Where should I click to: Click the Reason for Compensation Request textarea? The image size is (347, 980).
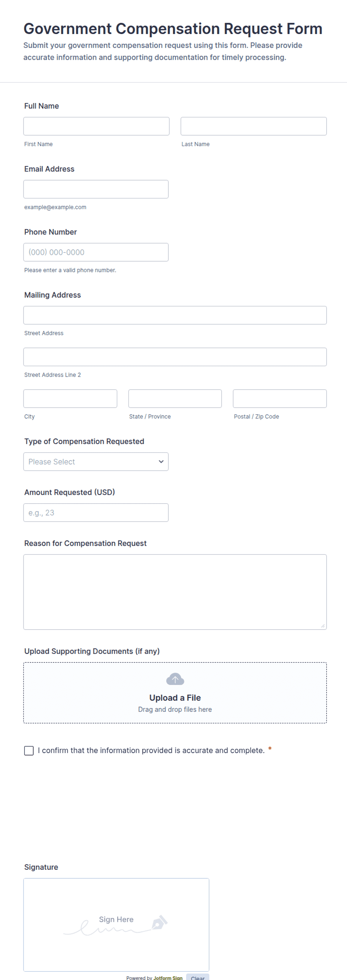[175, 592]
